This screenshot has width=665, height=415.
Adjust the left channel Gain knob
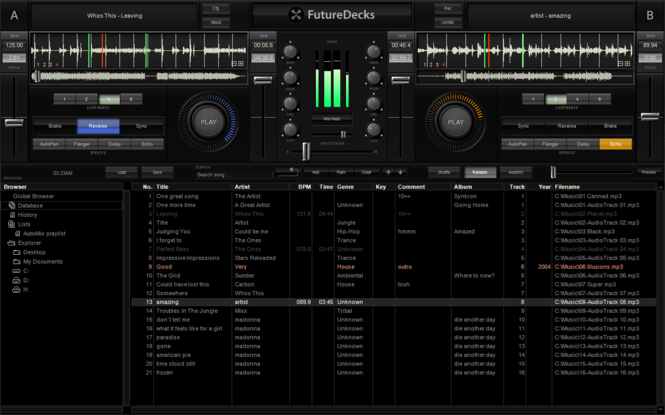(x=290, y=51)
